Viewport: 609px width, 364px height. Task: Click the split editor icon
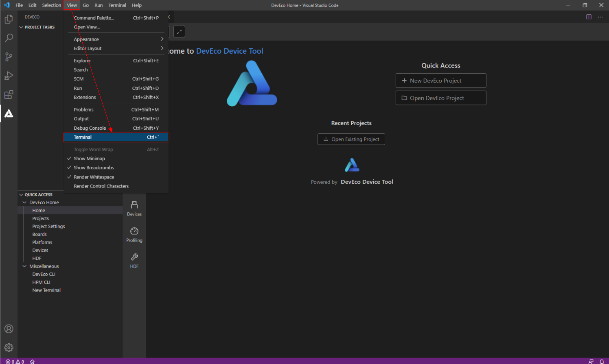pyautogui.click(x=589, y=17)
